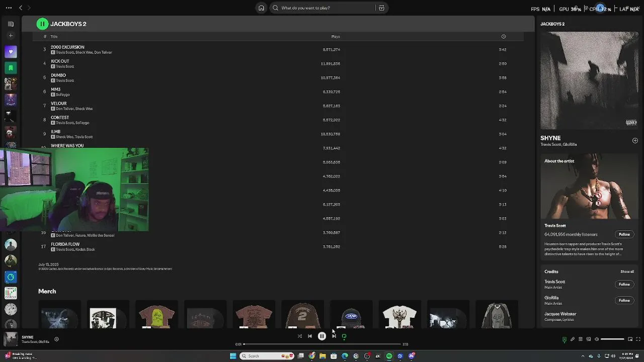
Task: Open the number 2 hoodie merch item
Action: click(302, 315)
